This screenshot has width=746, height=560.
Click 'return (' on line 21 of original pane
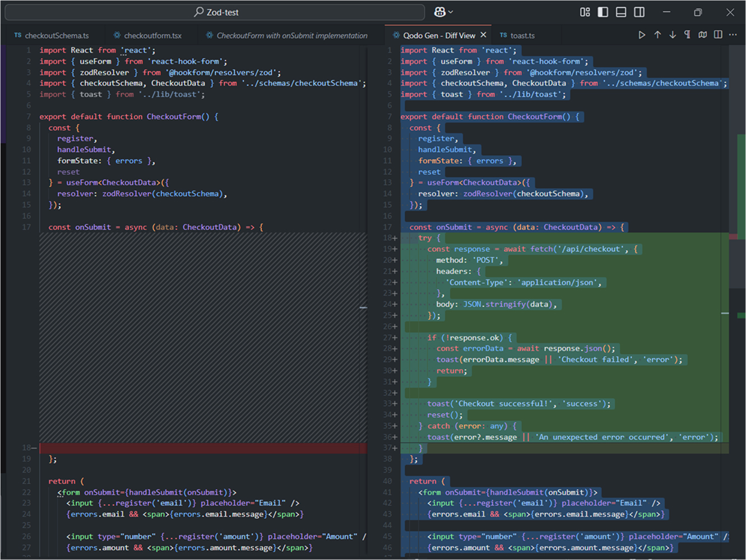66,481
